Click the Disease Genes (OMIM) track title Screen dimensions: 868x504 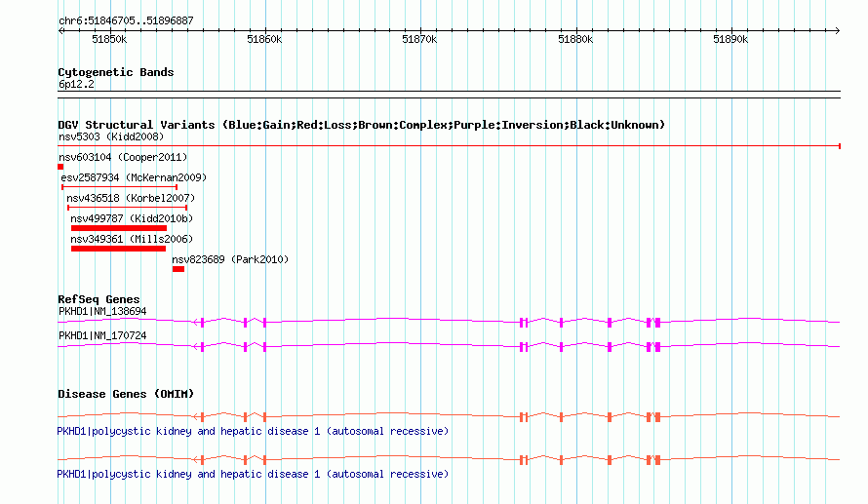pos(126,394)
